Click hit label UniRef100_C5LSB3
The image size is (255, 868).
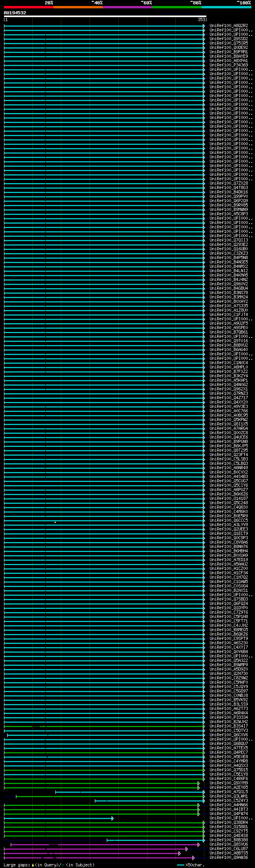[x=229, y=459]
